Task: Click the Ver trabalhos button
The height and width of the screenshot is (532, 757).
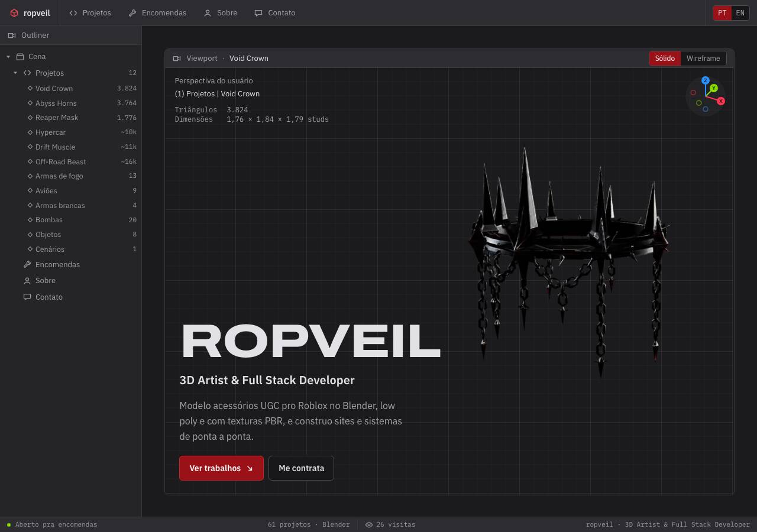Action: pyautogui.click(x=221, y=468)
